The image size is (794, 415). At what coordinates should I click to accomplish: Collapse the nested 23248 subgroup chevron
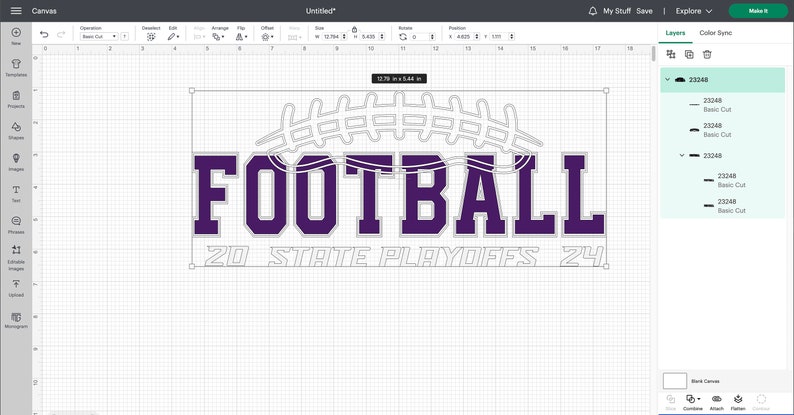(682, 155)
